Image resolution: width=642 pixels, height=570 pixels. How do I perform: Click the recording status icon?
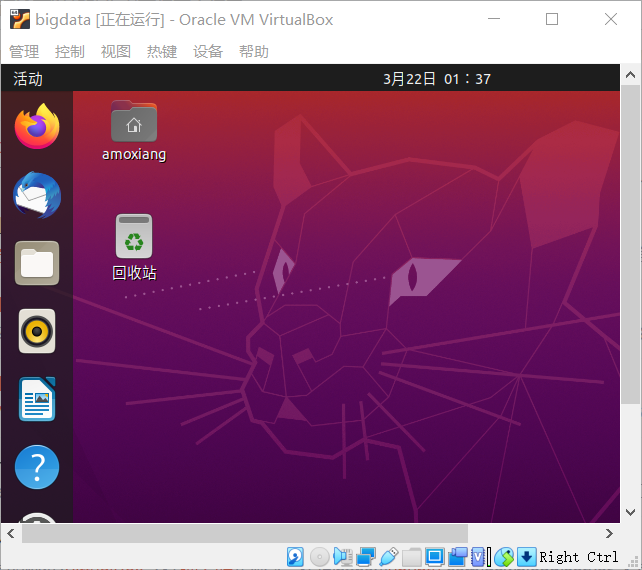click(x=458, y=557)
